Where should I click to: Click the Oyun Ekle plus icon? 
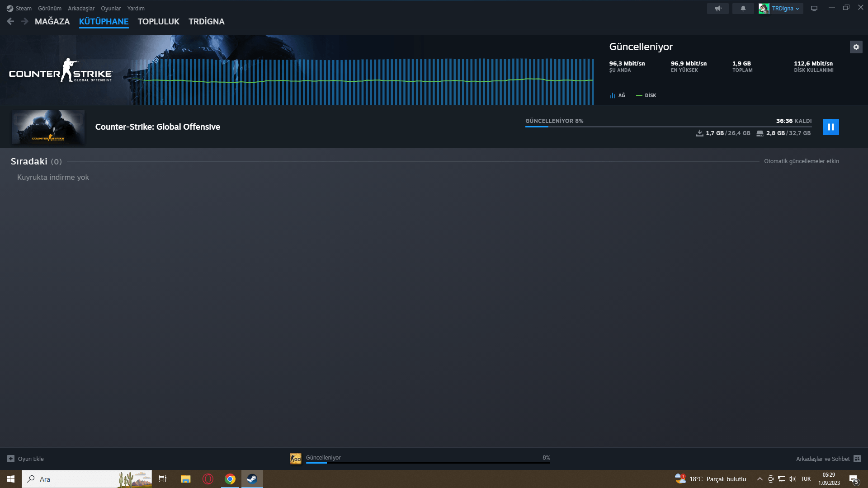11,459
